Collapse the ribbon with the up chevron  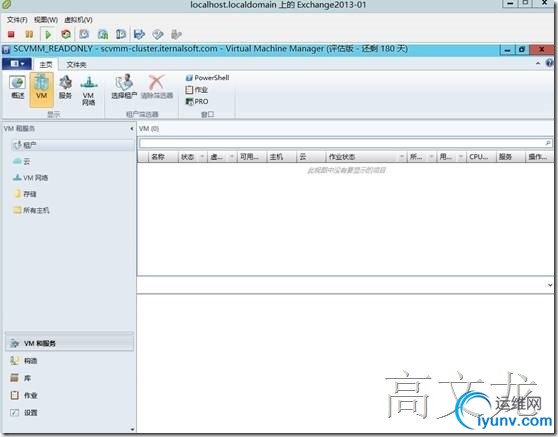tap(538, 63)
